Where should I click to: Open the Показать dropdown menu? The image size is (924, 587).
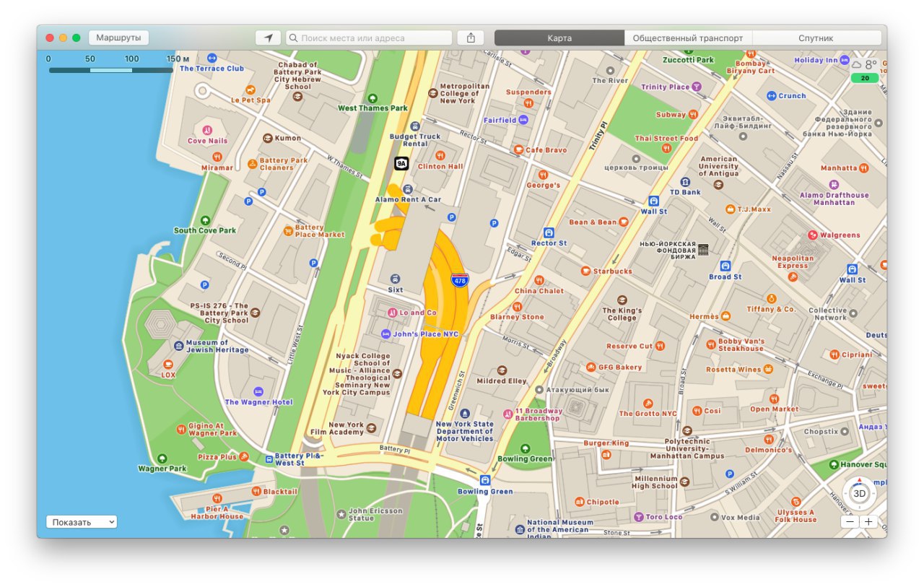[x=82, y=522]
